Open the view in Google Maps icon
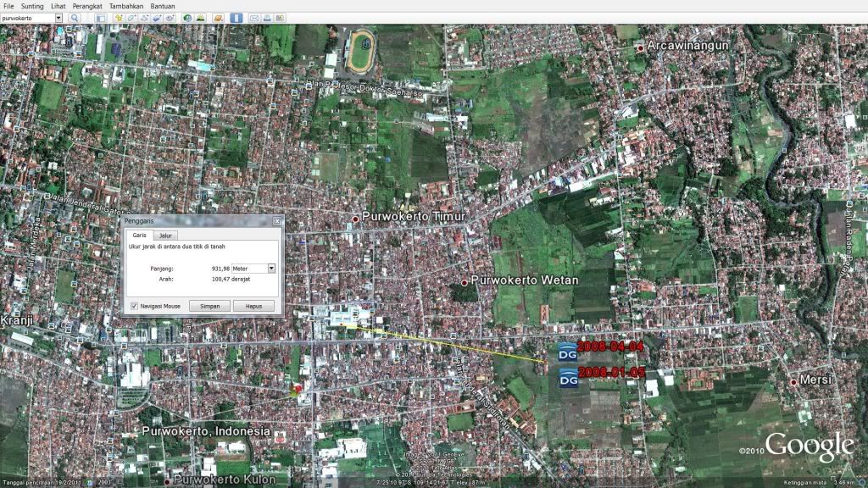Image resolution: width=868 pixels, height=488 pixels. coord(280,19)
